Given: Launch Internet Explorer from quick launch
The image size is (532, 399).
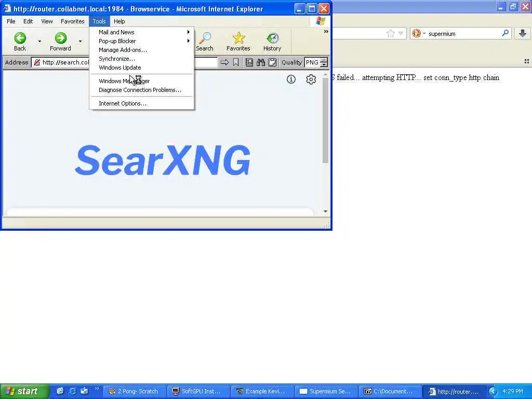Looking at the screenshot, I should 72,391.
